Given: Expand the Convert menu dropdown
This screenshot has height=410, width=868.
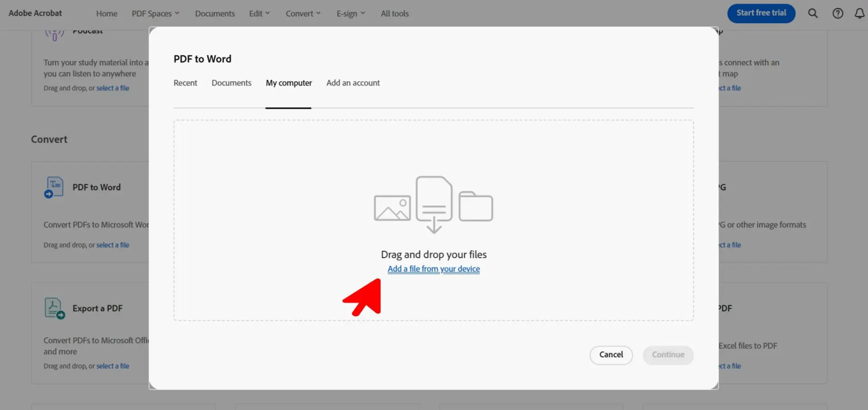Looking at the screenshot, I should tap(303, 14).
